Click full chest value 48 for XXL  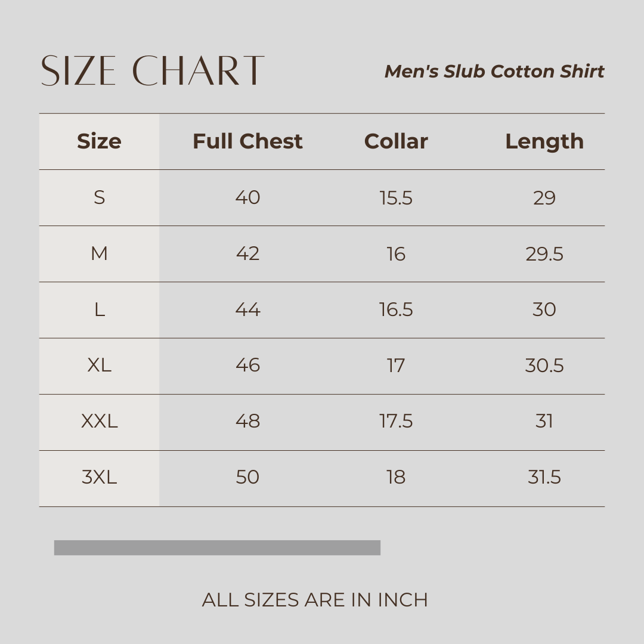247,421
